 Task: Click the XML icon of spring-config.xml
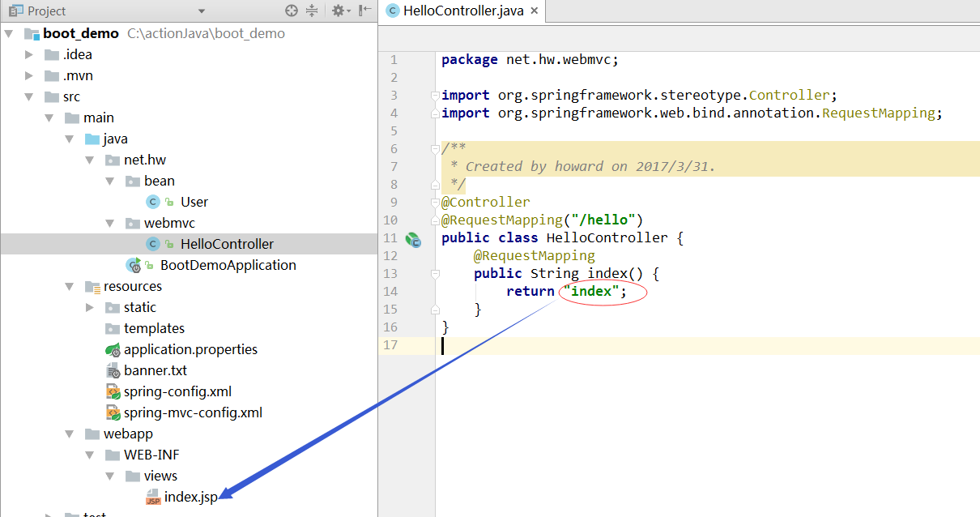113,391
